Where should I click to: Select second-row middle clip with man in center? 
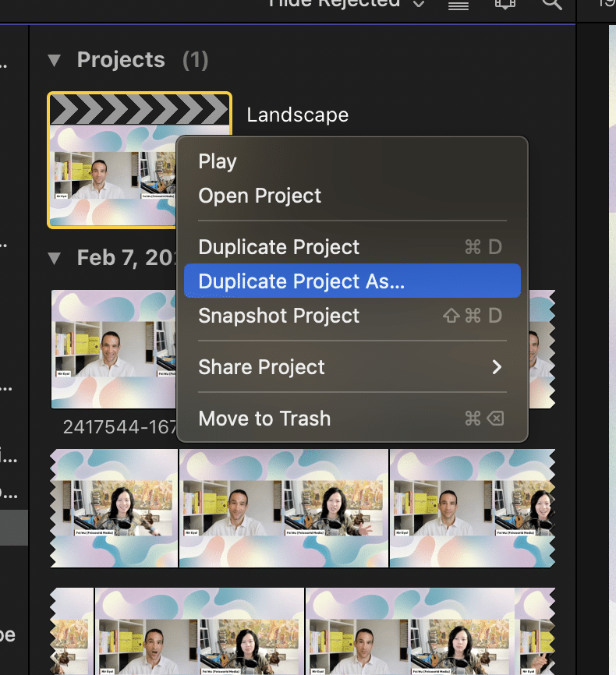[x=284, y=507]
